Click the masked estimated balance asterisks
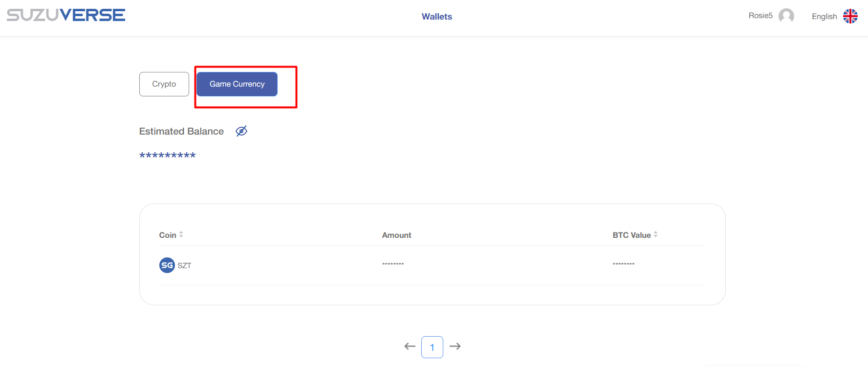The height and width of the screenshot is (367, 868). [x=167, y=156]
